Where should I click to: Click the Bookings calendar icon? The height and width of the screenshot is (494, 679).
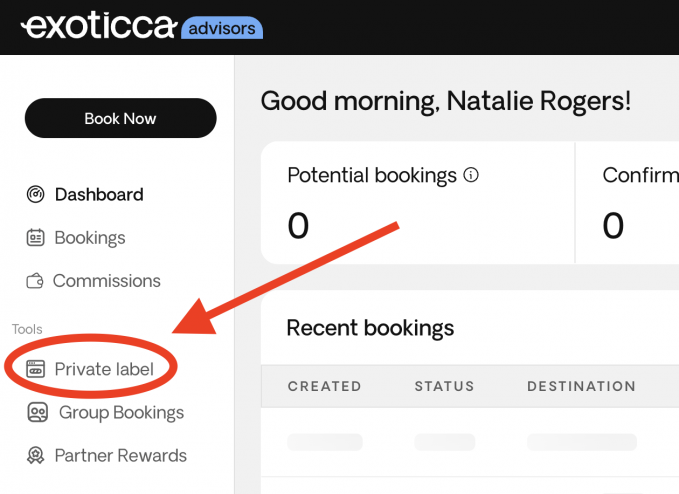[x=36, y=238]
